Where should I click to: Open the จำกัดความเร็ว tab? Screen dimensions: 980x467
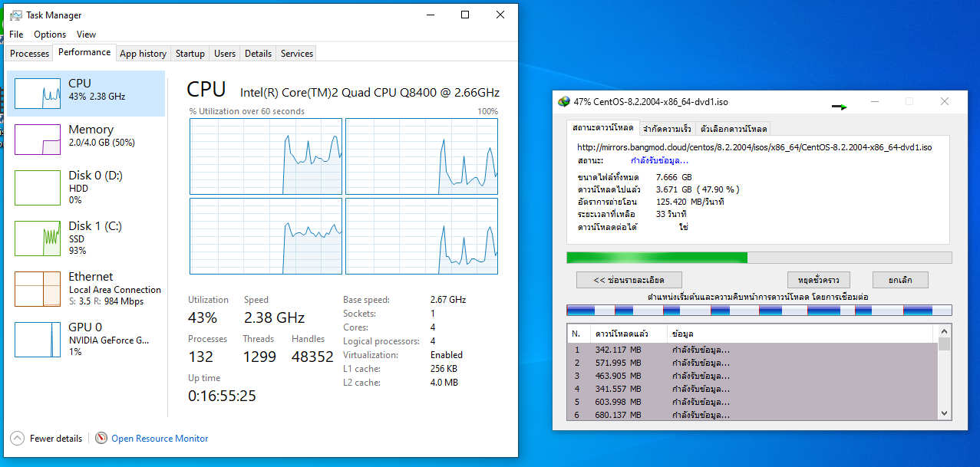(x=667, y=129)
